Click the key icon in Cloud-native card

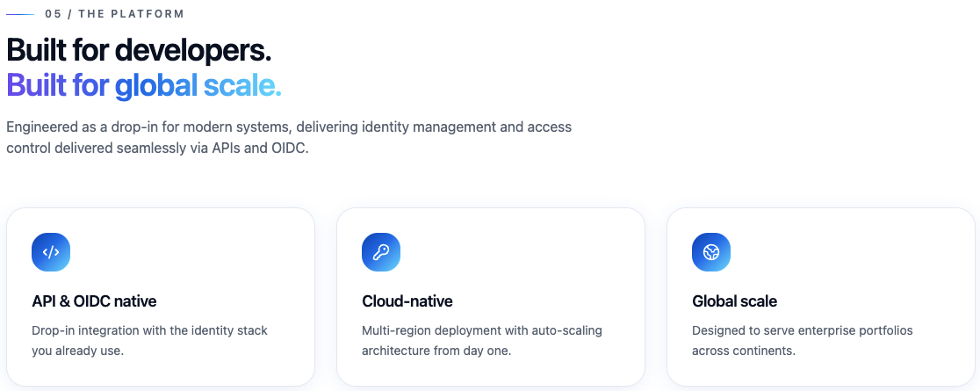[381, 252]
